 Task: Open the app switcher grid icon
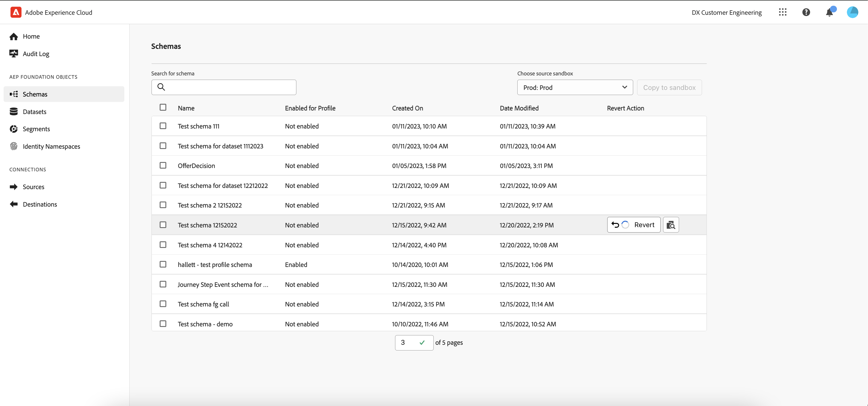pyautogui.click(x=782, y=12)
